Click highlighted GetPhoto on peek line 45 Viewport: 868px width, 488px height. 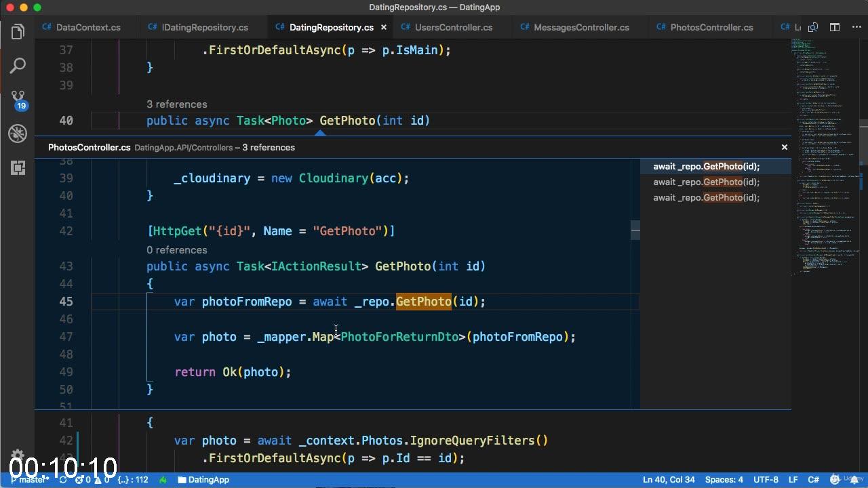point(424,302)
